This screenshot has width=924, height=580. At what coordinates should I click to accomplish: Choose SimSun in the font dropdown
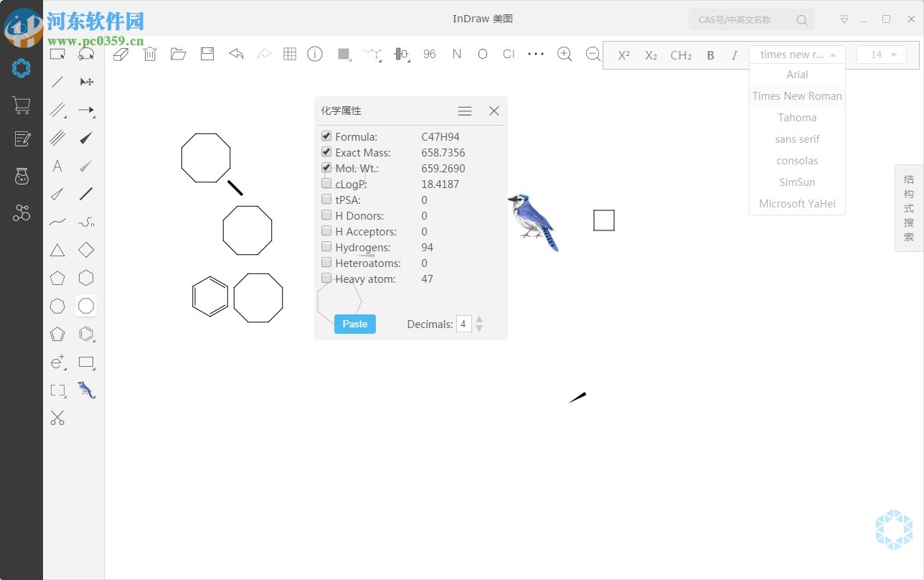(797, 182)
